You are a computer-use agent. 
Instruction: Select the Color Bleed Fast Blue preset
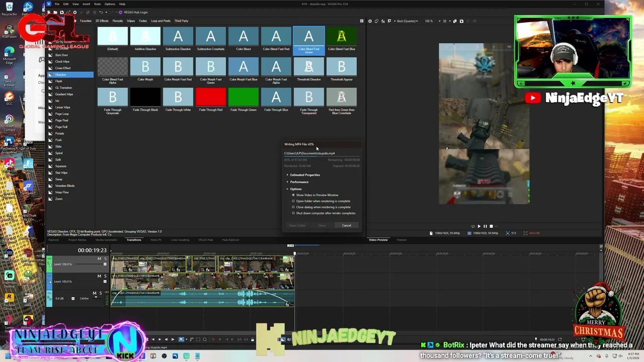(341, 39)
